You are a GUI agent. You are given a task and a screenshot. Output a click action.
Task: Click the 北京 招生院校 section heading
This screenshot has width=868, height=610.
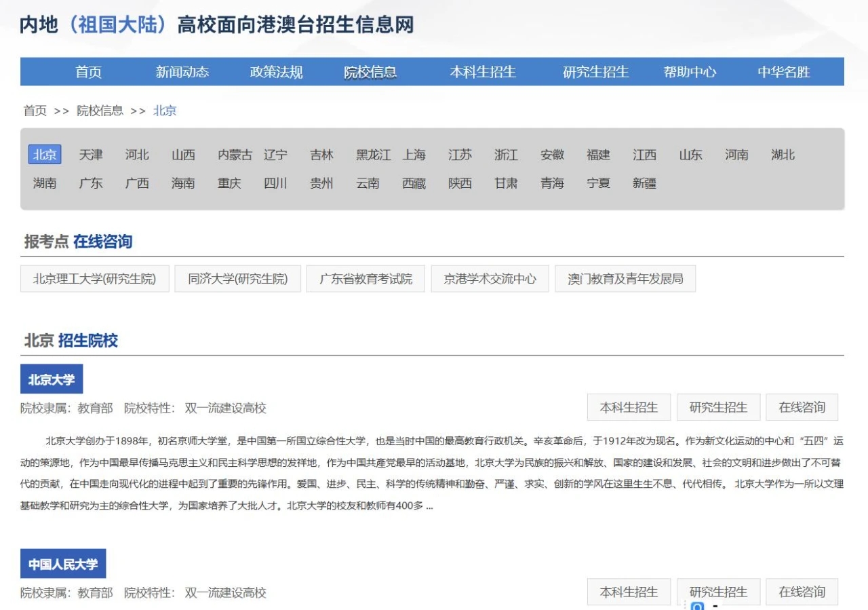coord(71,341)
